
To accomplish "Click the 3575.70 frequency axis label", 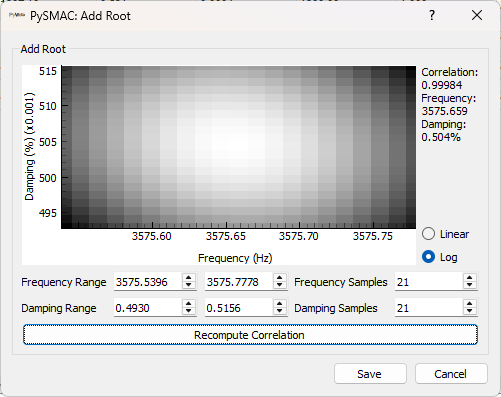I will point(299,236).
